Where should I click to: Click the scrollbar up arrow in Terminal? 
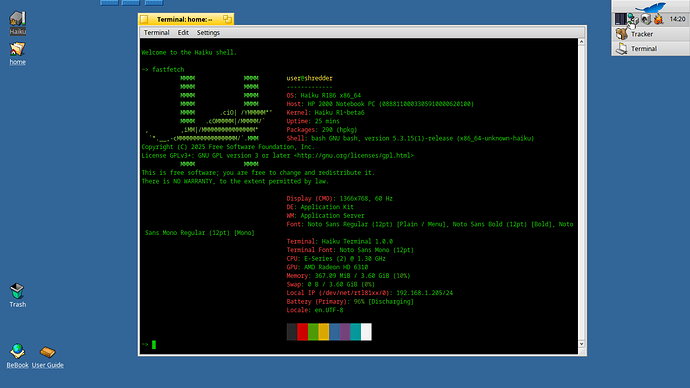(581, 42)
